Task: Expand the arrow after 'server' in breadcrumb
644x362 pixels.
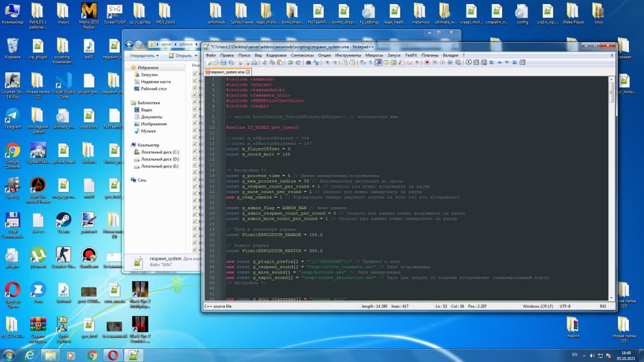Action: [x=175, y=44]
